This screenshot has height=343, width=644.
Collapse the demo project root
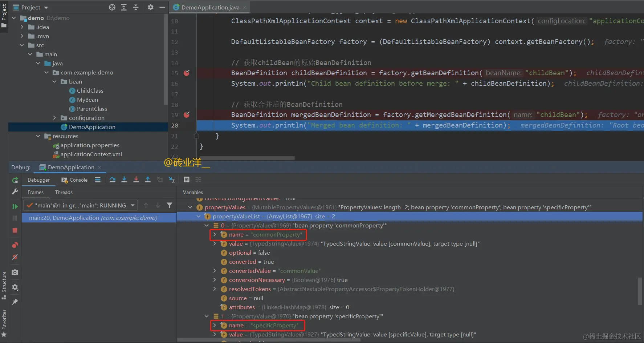(x=14, y=18)
